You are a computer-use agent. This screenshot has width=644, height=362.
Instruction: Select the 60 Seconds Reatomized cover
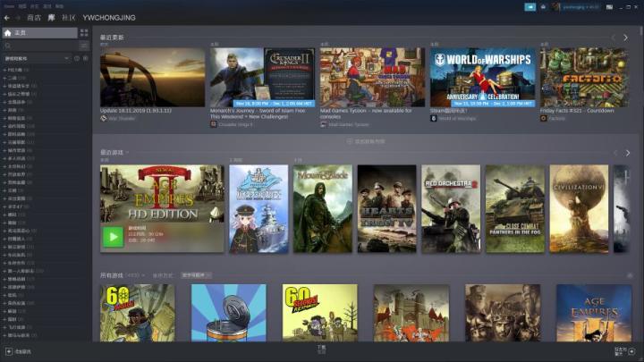tap(320, 313)
